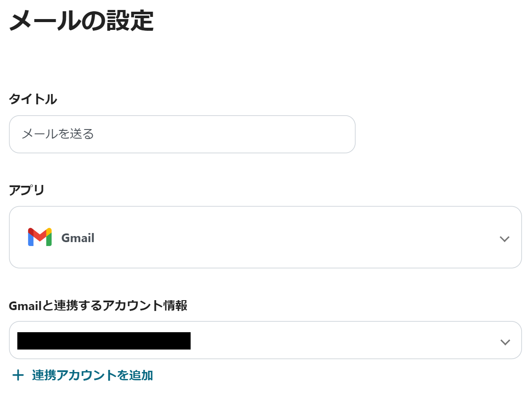Viewport: 532px width, 395px height.
Task: Expand the アプリ dropdown chevron
Action: point(504,239)
